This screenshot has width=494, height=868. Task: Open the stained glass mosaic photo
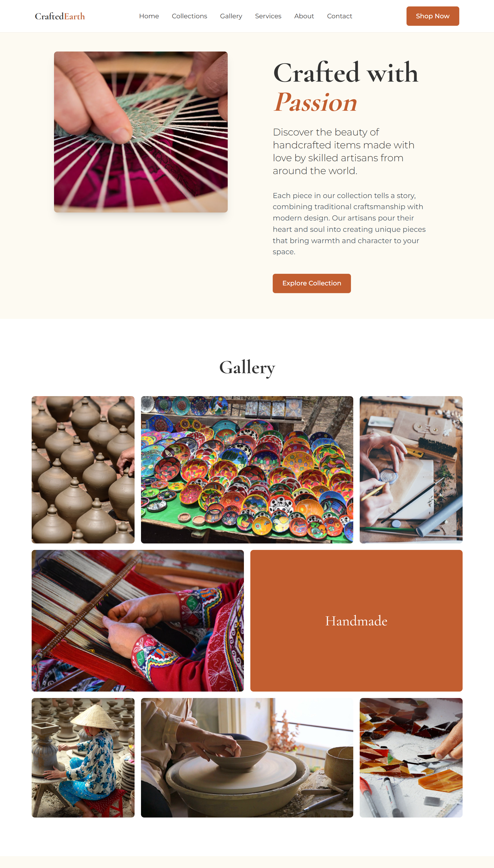pos(411,757)
